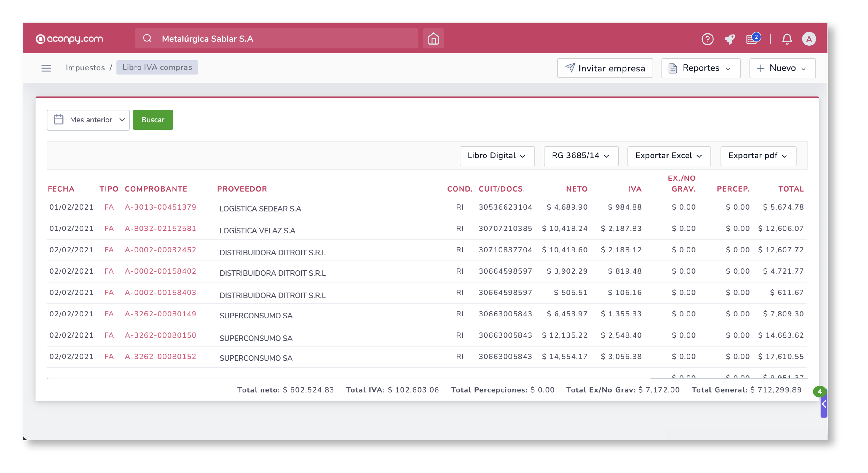Click the calendar icon in date selector
This screenshot has height=473, width=868.
(x=59, y=119)
